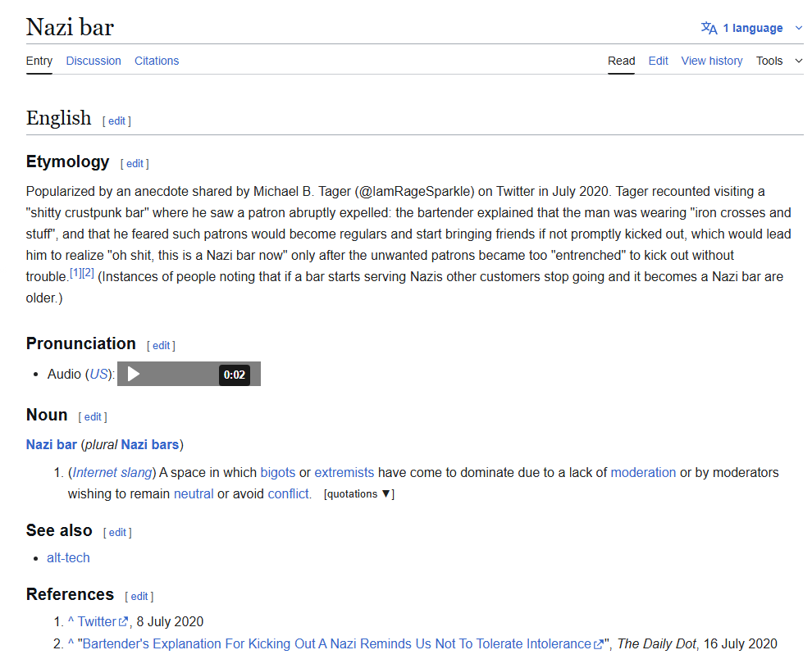Open the Edit tab
812x659 pixels.
[x=658, y=61]
